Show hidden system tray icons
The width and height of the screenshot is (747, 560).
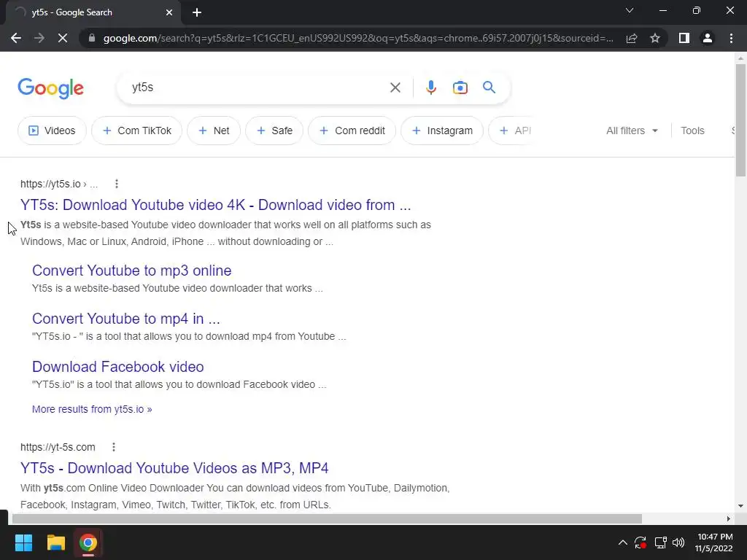(623, 542)
